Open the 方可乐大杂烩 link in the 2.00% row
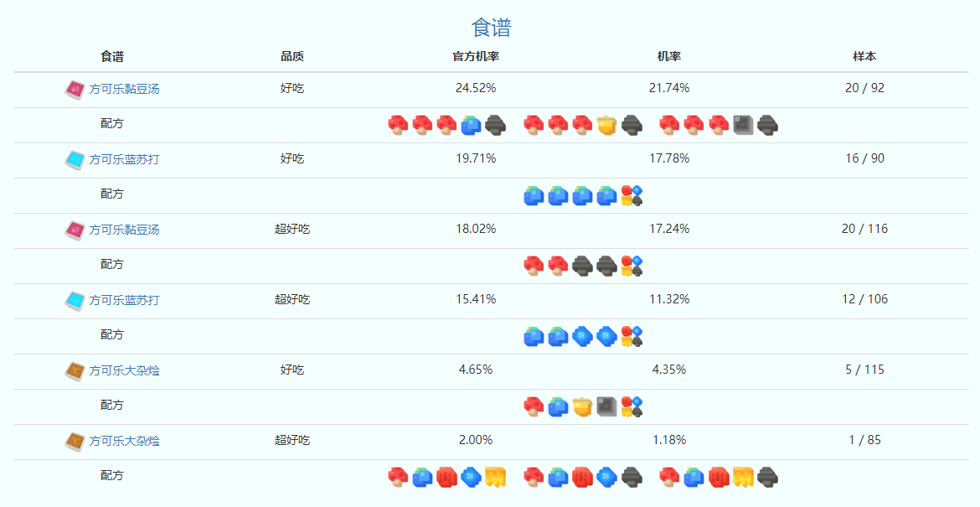Viewport: 980px width, 507px height. 124,441
